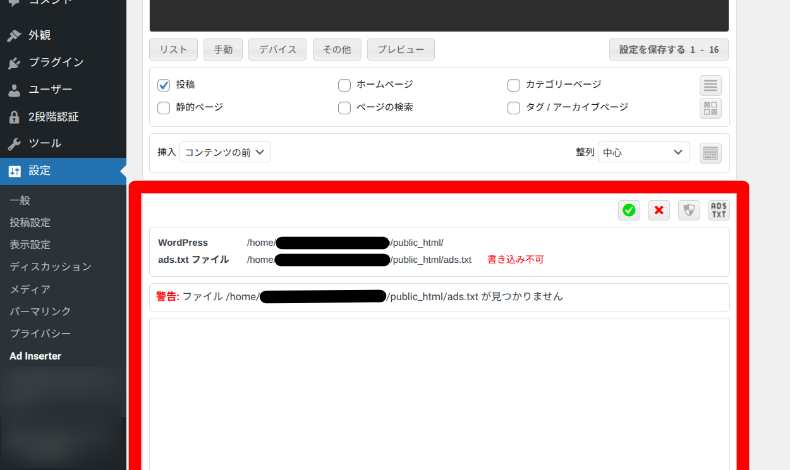Enable the 静的ページ checkbox
790x470 pixels.
pos(163,108)
